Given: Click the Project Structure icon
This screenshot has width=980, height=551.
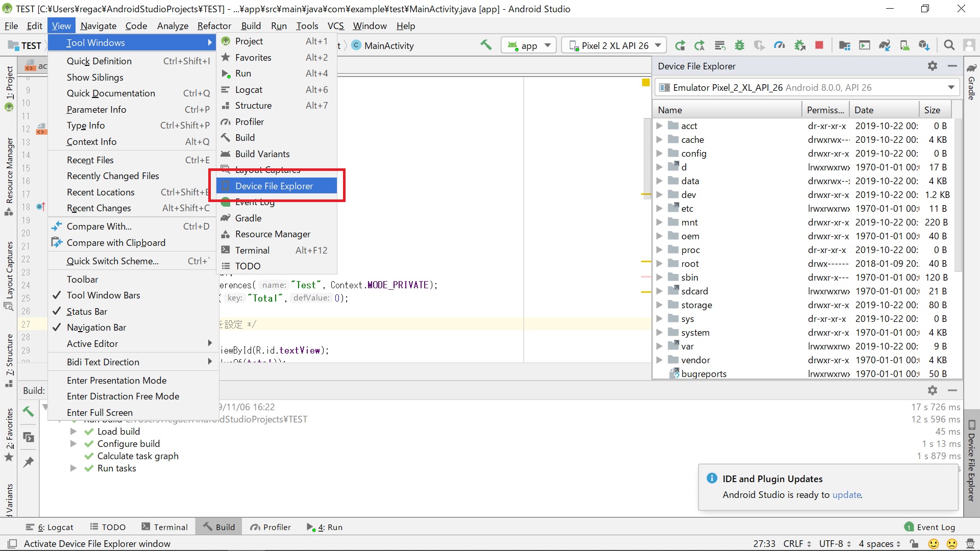Looking at the screenshot, I should pos(845,45).
